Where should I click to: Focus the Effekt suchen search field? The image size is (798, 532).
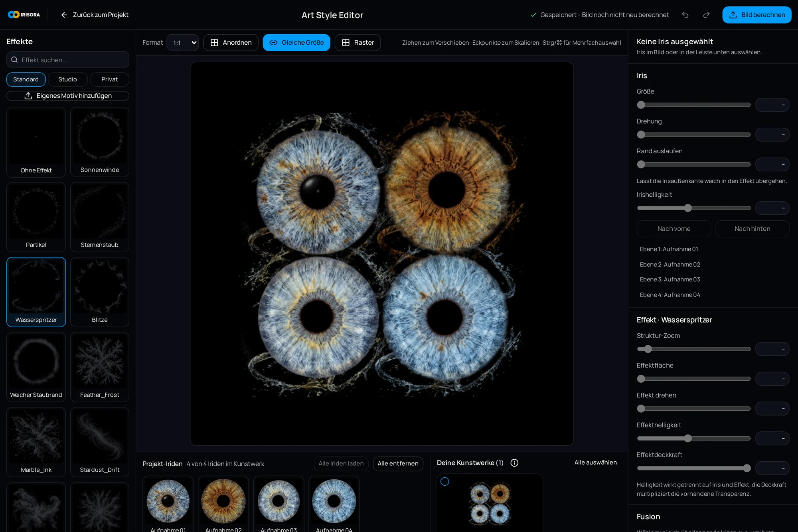tap(68, 60)
